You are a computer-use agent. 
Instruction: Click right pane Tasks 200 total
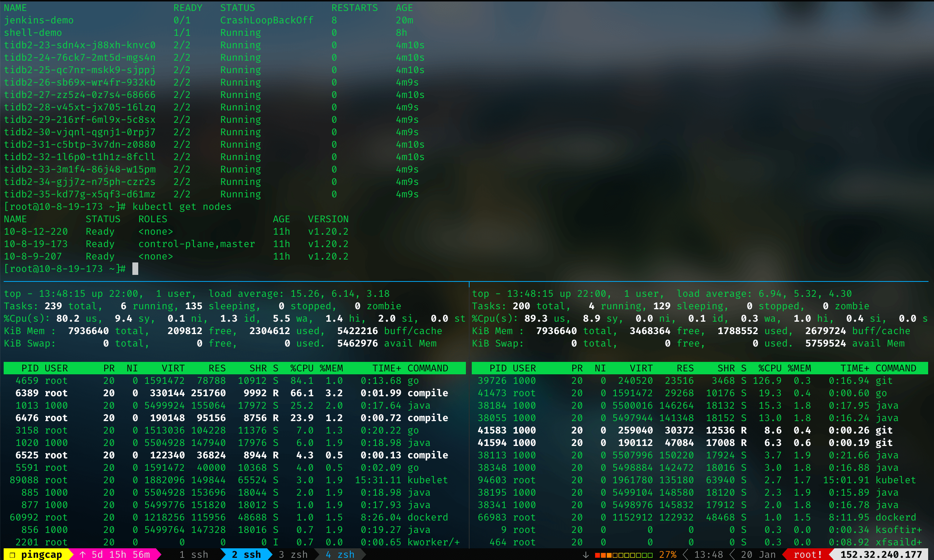[538, 306]
